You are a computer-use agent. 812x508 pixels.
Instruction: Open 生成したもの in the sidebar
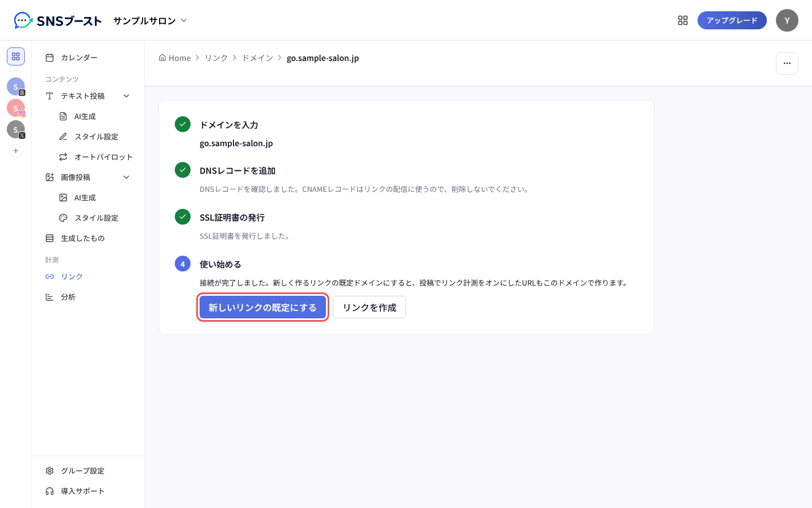coord(88,238)
